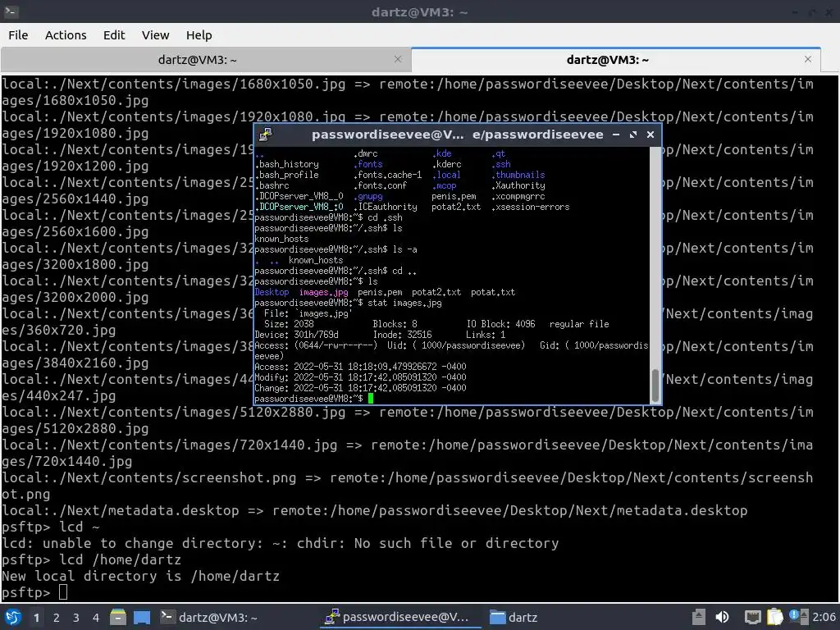The height and width of the screenshot is (630, 840).
Task: Click the PuTTY window scrollbar thumb
Action: click(x=655, y=386)
